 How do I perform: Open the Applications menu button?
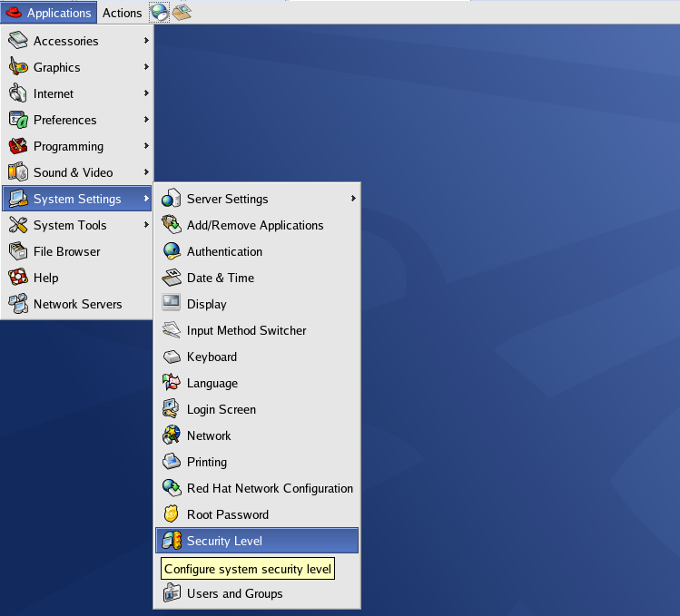point(49,13)
